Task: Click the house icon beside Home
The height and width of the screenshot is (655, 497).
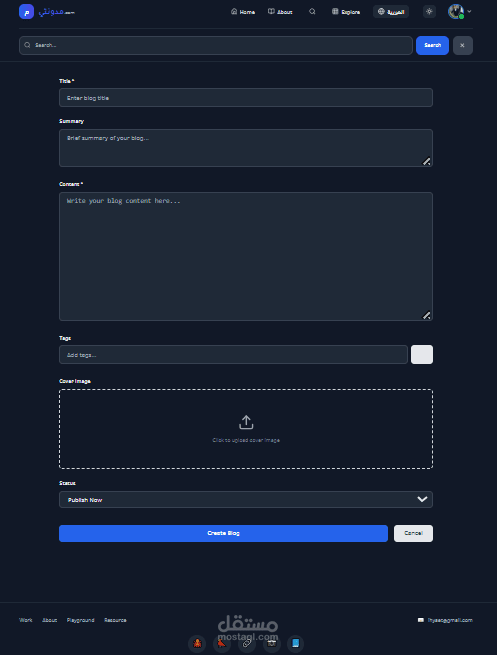Action: click(234, 11)
